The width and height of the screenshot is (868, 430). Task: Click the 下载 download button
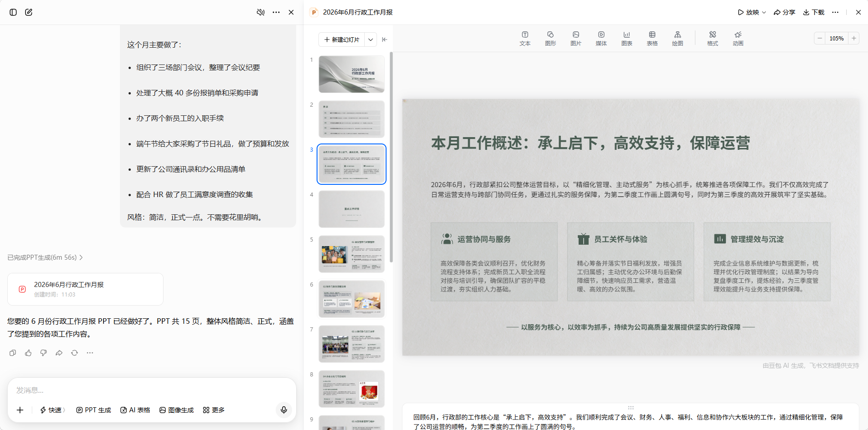[813, 12]
